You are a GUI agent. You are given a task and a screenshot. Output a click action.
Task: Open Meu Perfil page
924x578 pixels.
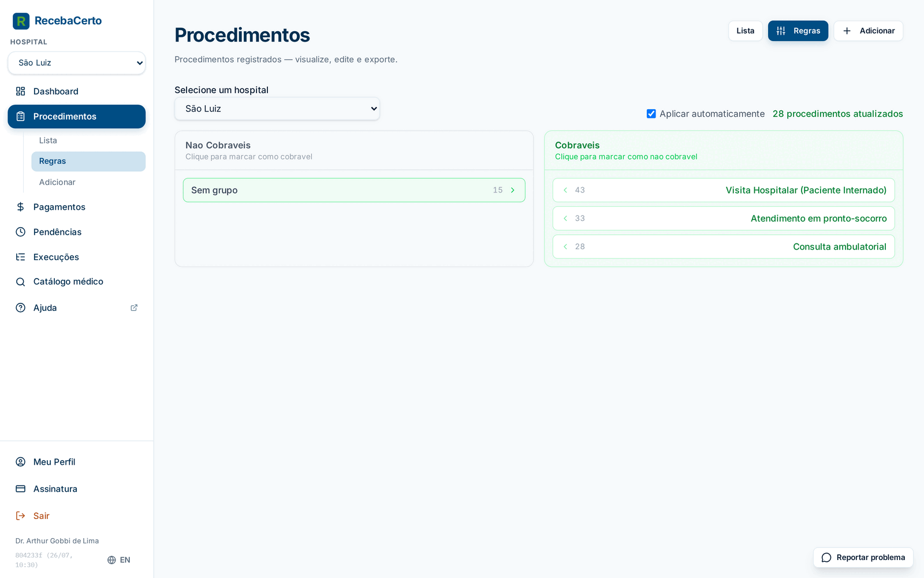(x=77, y=462)
